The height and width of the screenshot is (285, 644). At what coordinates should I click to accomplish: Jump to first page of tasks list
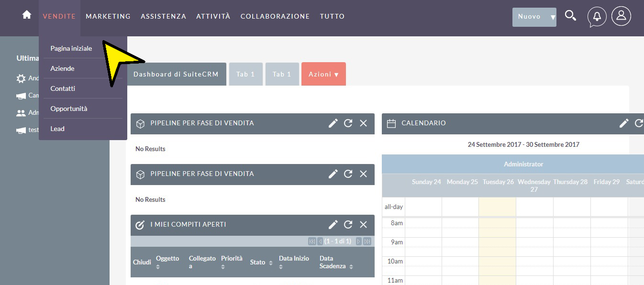(x=312, y=241)
